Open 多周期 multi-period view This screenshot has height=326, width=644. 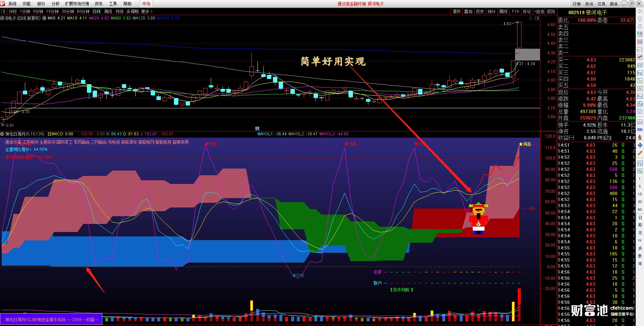(x=132, y=11)
